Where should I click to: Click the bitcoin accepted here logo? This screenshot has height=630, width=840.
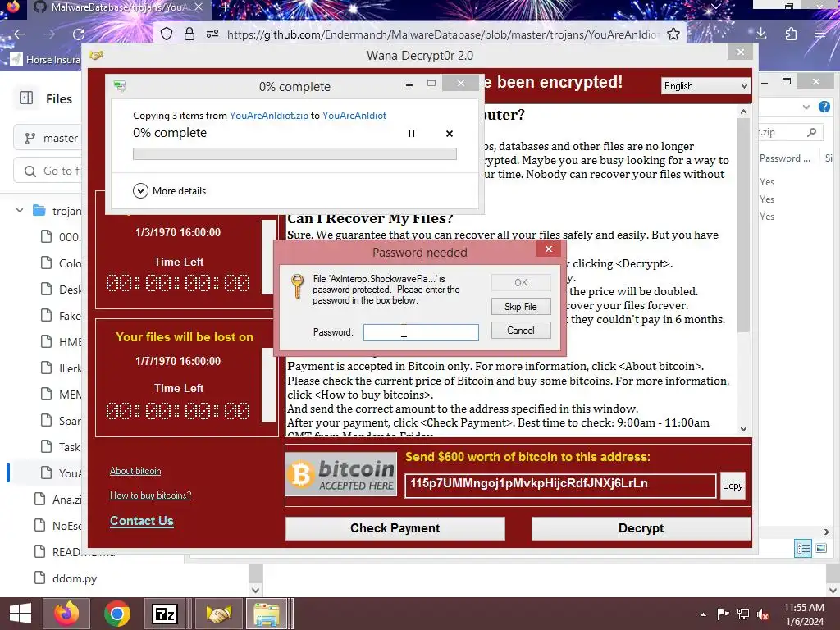[341, 474]
